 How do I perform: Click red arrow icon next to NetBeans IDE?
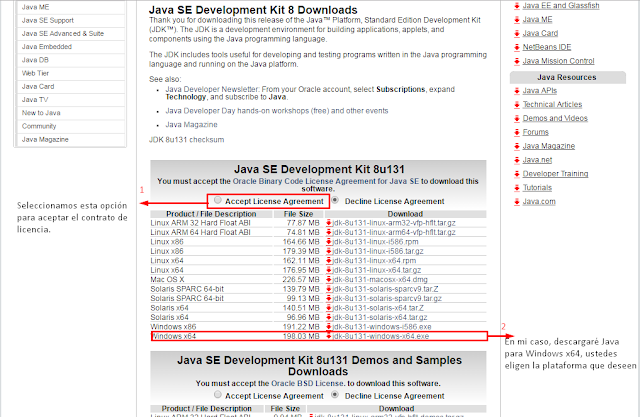pyautogui.click(x=517, y=48)
